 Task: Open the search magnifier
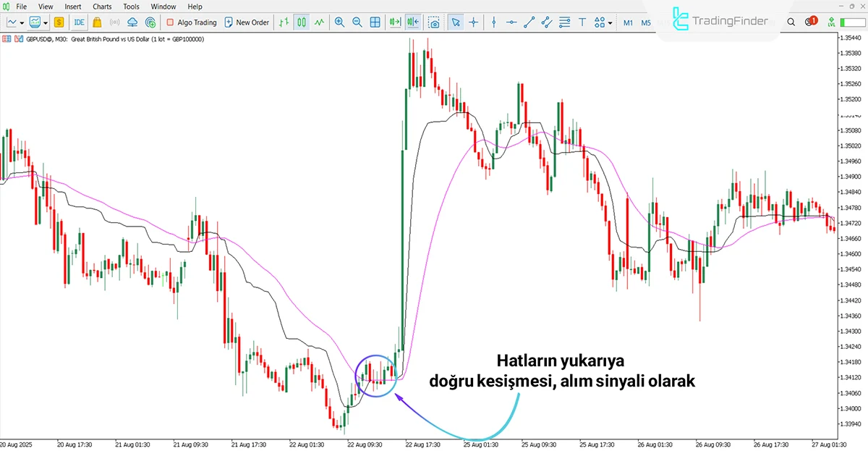(x=791, y=22)
